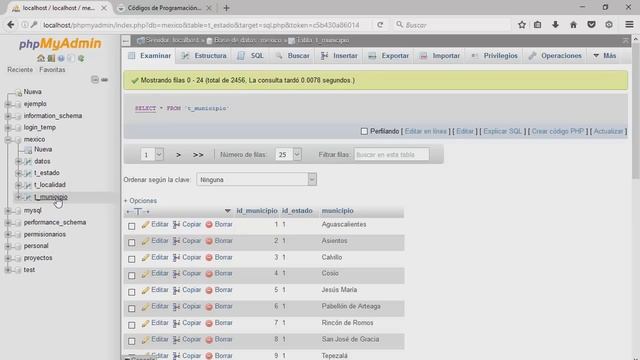Image resolution: width=640 pixels, height=360 pixels.
Task: Click the datos table icon in tree
Action: pyautogui.click(x=28, y=161)
